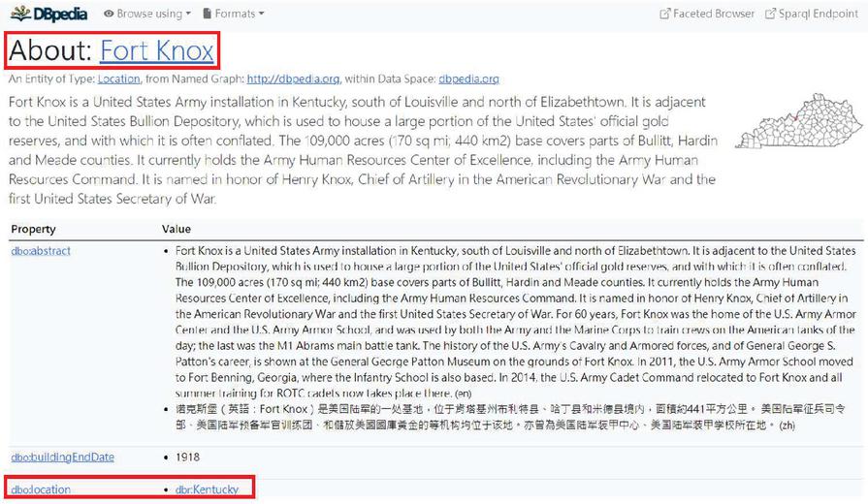Open the dbo:location property link
This screenshot has width=868, height=504.
click(x=41, y=489)
